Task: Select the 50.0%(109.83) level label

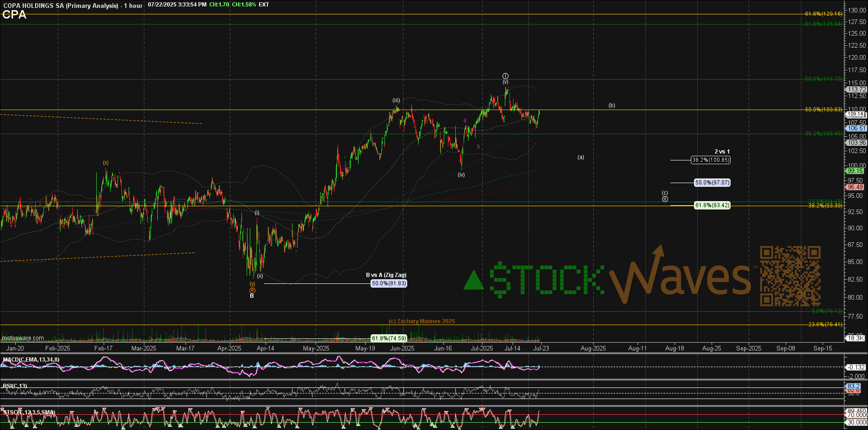Action: click(824, 110)
